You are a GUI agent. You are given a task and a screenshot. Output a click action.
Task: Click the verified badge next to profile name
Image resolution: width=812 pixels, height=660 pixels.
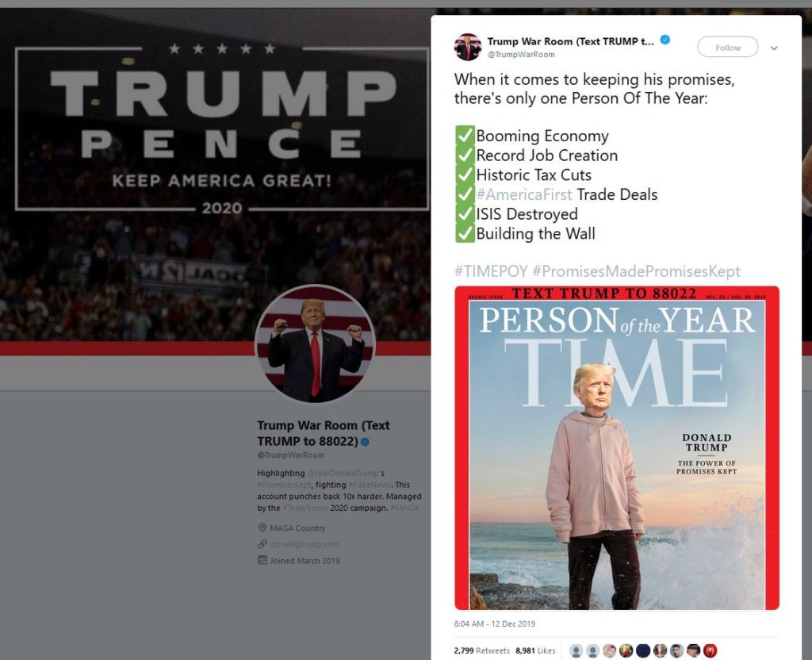tap(365, 442)
